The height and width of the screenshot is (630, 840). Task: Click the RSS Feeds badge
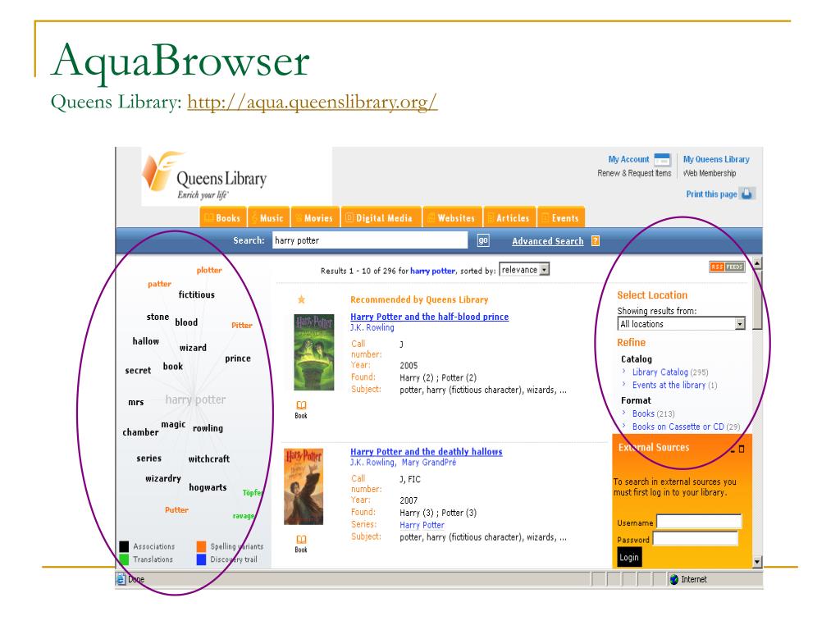pos(727,267)
